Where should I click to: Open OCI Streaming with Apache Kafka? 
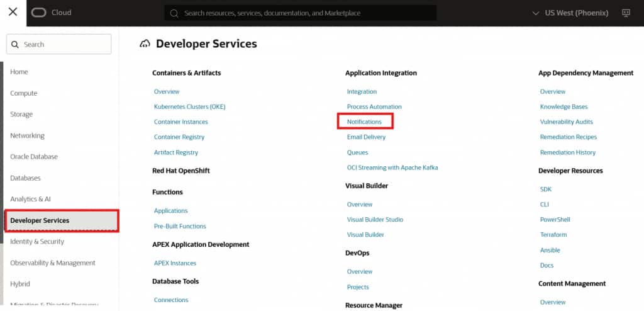tap(392, 167)
